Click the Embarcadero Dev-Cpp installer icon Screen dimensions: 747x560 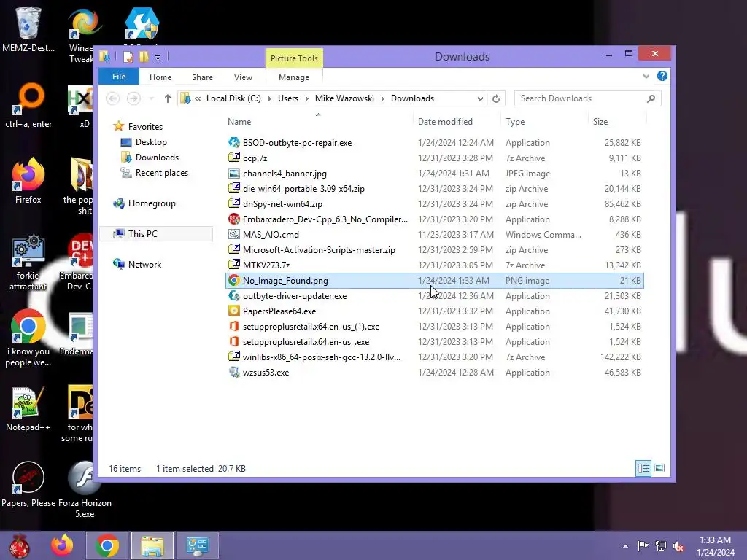click(x=234, y=219)
